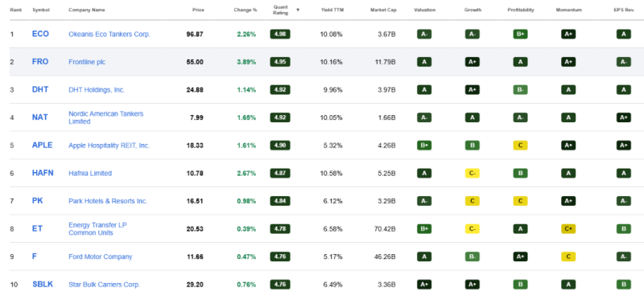The width and height of the screenshot is (644, 295).
Task: Click APLE's market cap 4.26B
Action: [386, 145]
